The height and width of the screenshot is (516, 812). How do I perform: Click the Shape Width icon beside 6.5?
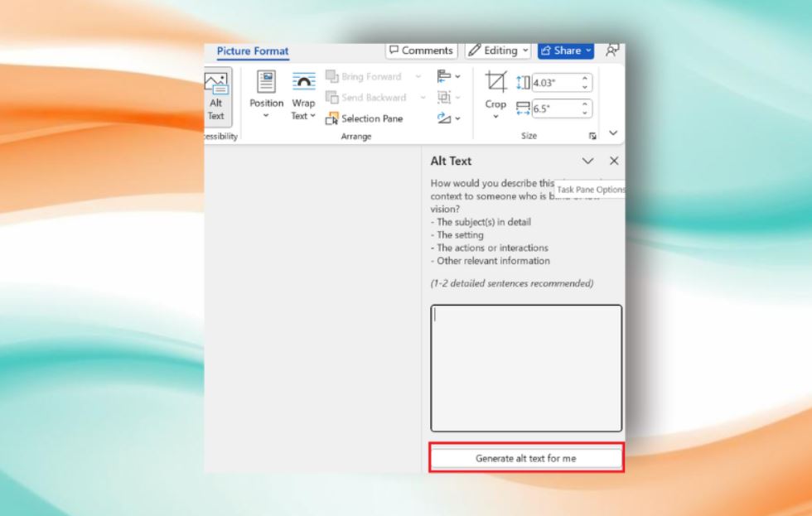point(522,108)
